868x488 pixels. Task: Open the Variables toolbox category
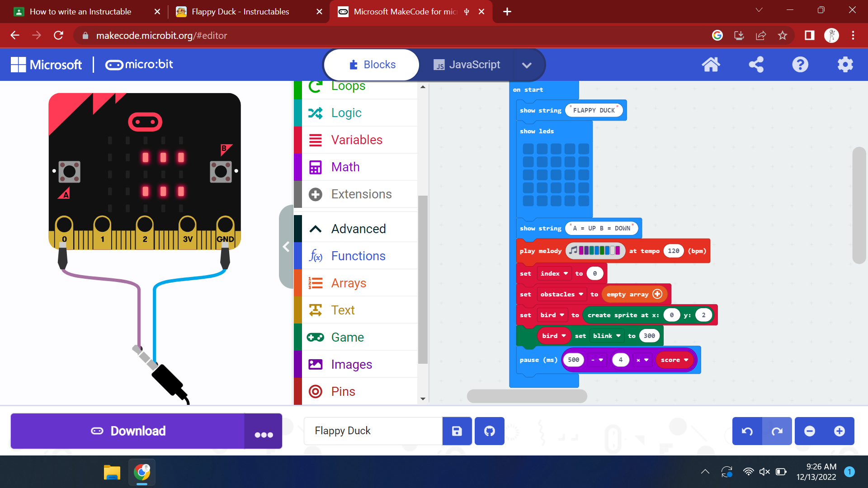pos(356,140)
